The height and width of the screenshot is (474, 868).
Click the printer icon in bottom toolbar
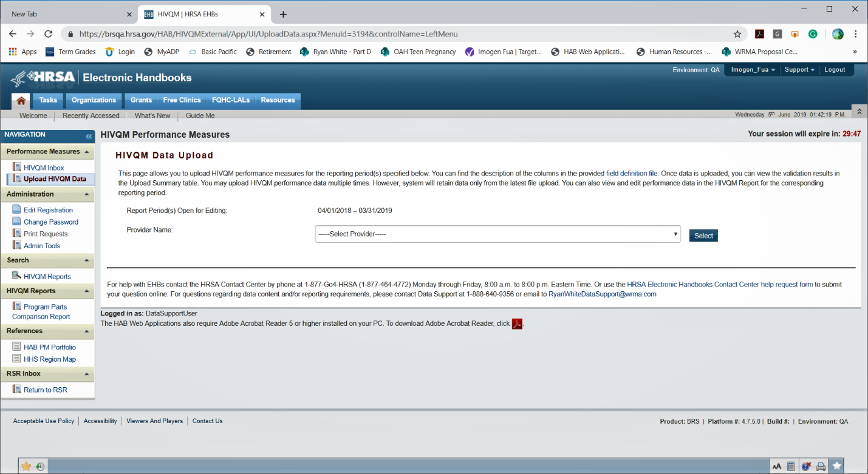(x=821, y=466)
